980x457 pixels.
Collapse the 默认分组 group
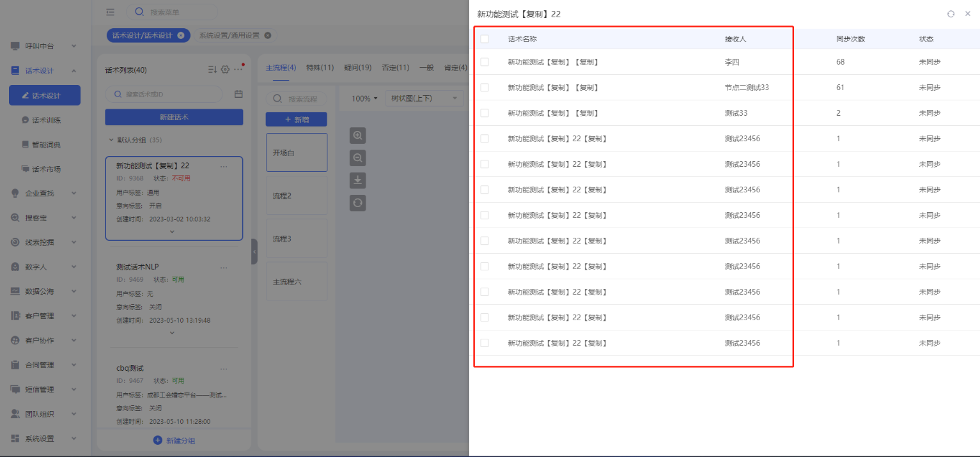(x=111, y=140)
